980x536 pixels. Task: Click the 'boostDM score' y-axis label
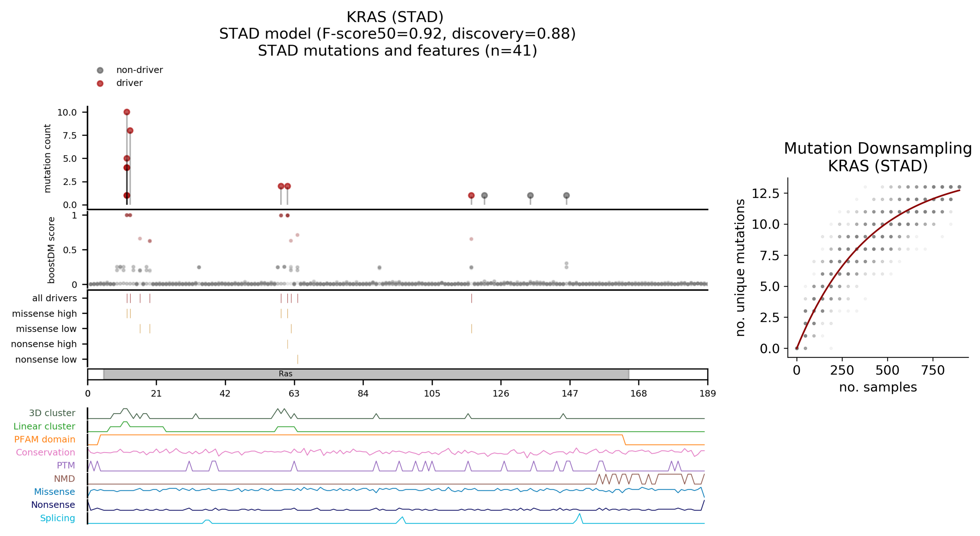[x=51, y=250]
